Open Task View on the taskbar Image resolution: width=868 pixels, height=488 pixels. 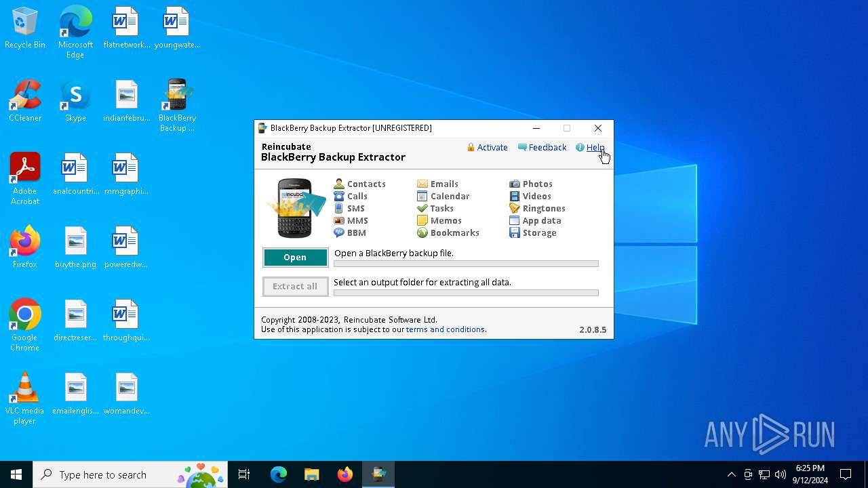pos(244,474)
